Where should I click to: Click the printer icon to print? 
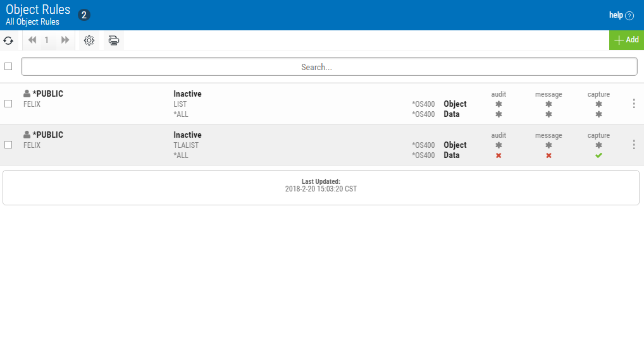113,40
